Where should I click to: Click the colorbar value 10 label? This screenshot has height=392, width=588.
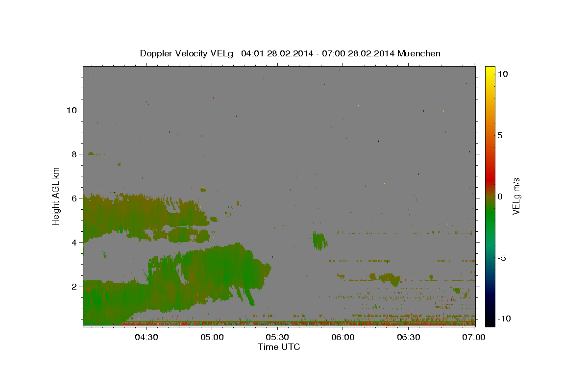tap(502, 74)
